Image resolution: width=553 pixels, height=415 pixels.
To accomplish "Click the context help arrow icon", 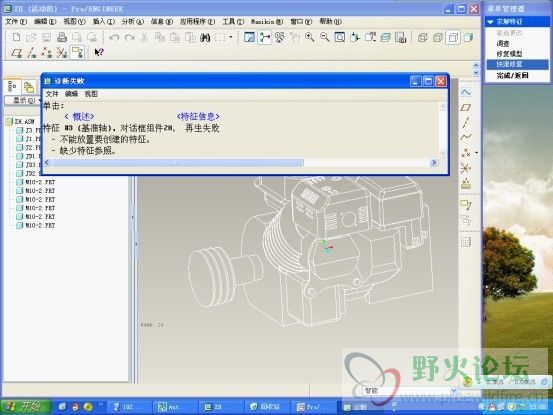I will pyautogui.click(x=99, y=53).
